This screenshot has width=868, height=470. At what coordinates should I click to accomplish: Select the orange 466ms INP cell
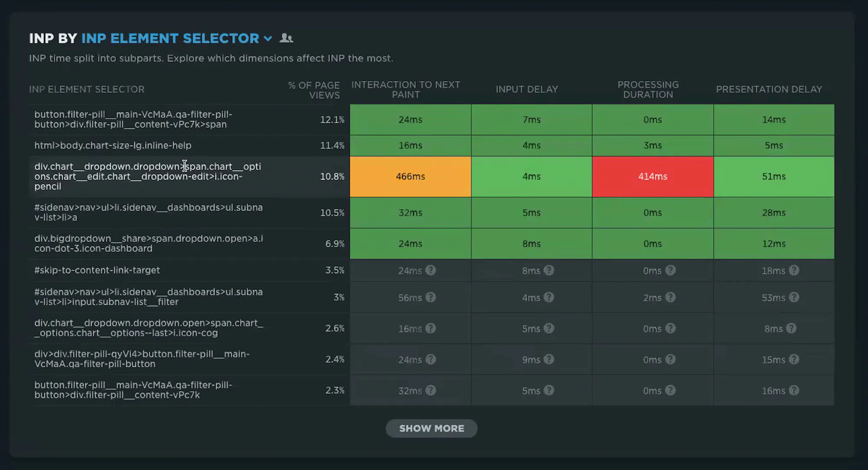410,176
